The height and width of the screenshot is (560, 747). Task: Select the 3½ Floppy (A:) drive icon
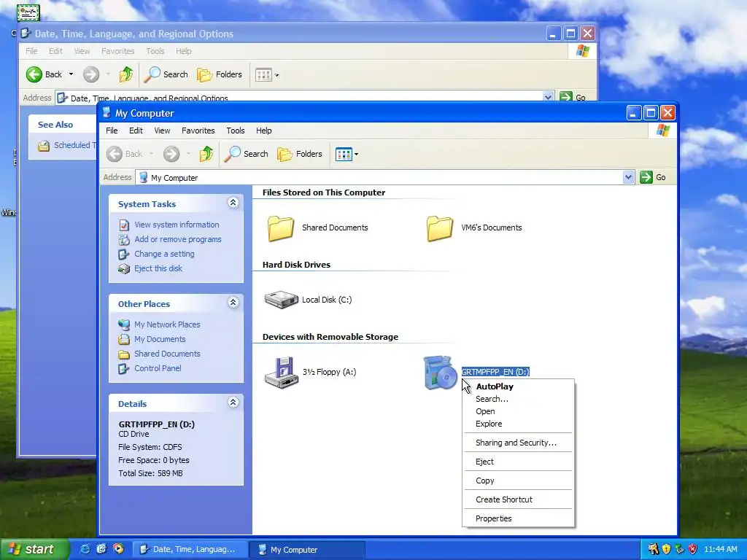coord(281,373)
